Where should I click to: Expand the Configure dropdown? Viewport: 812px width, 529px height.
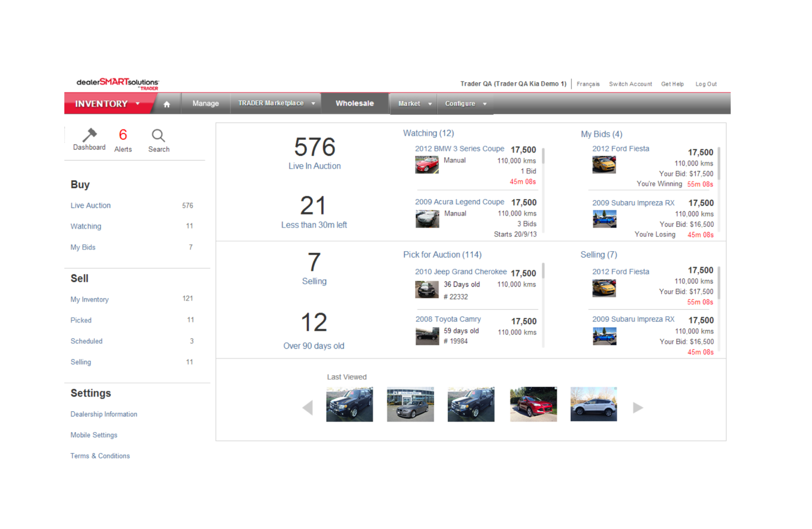[x=466, y=104]
